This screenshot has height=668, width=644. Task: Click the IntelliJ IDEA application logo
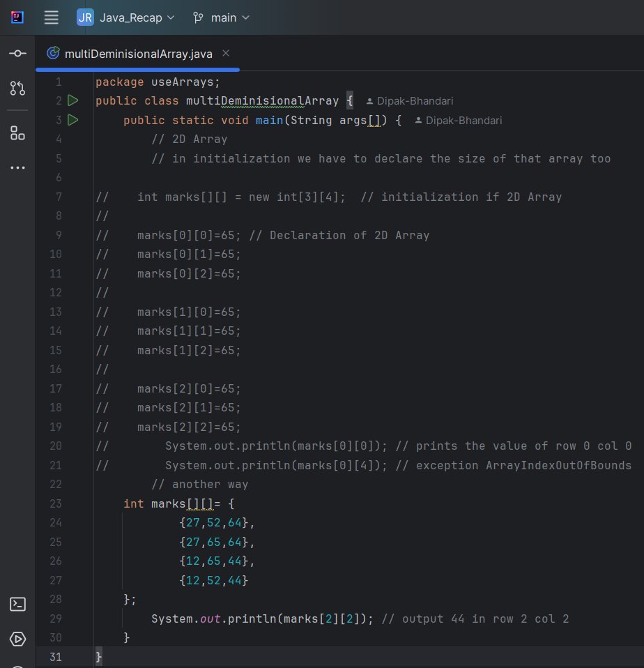pos(17,17)
